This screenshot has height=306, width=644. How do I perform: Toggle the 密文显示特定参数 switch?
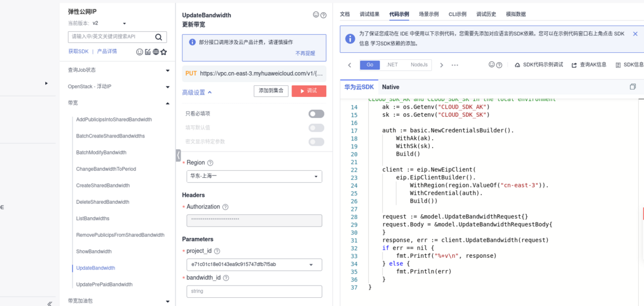(316, 142)
